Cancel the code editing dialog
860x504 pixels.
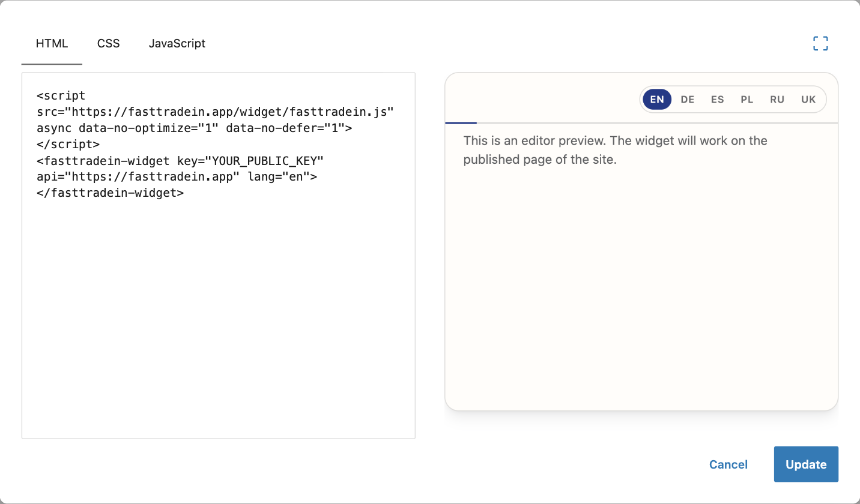[x=728, y=464]
